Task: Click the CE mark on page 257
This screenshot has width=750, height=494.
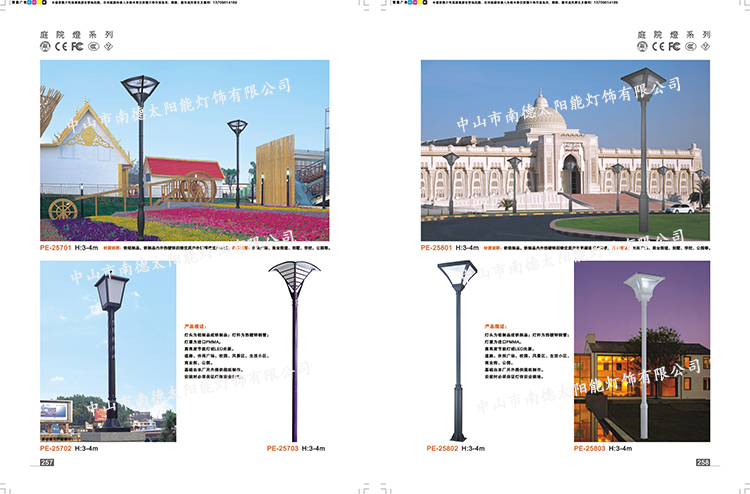Action: point(60,46)
